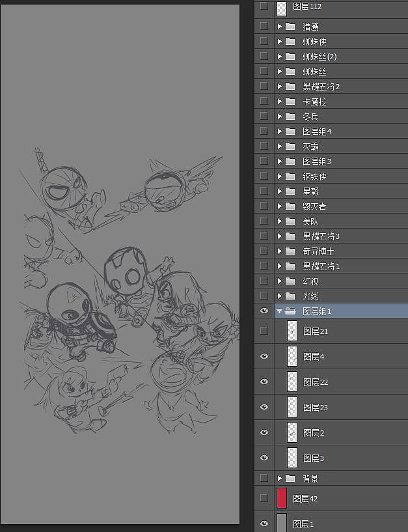This screenshot has width=408, height=532.
Task: Click the folder icon of 黑耀五将2 group
Action: point(290,86)
